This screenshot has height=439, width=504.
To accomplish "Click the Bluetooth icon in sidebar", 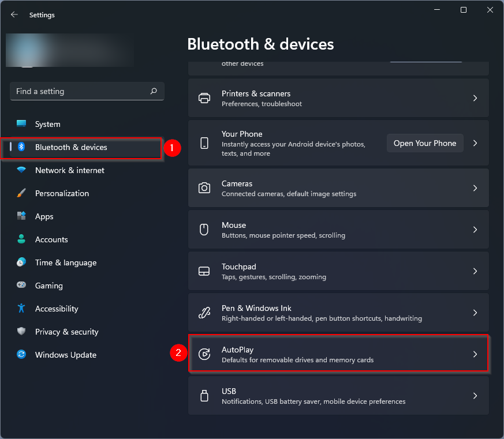I will [21, 147].
